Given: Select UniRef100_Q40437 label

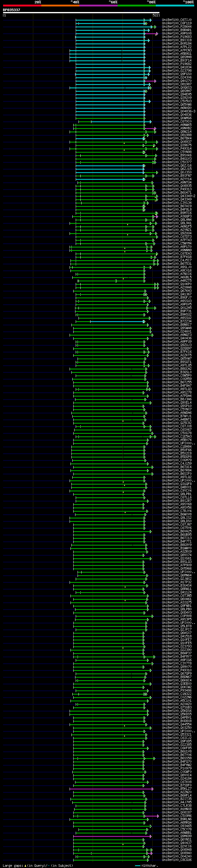Looking at the screenshot, I should [x=176, y=843].
